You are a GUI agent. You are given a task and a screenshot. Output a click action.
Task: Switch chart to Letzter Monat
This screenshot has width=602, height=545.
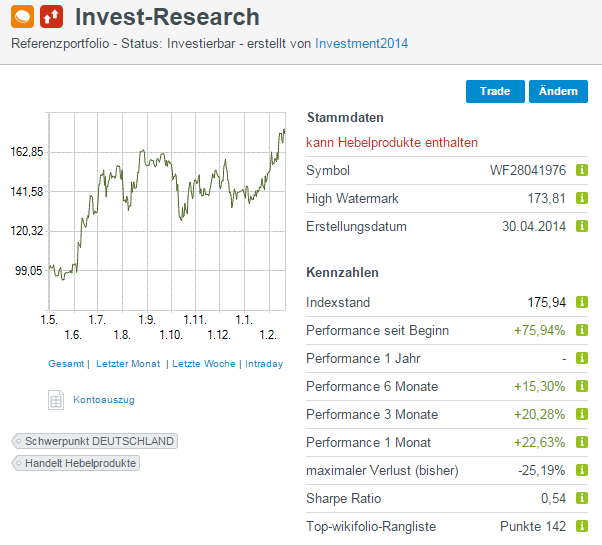click(x=129, y=364)
